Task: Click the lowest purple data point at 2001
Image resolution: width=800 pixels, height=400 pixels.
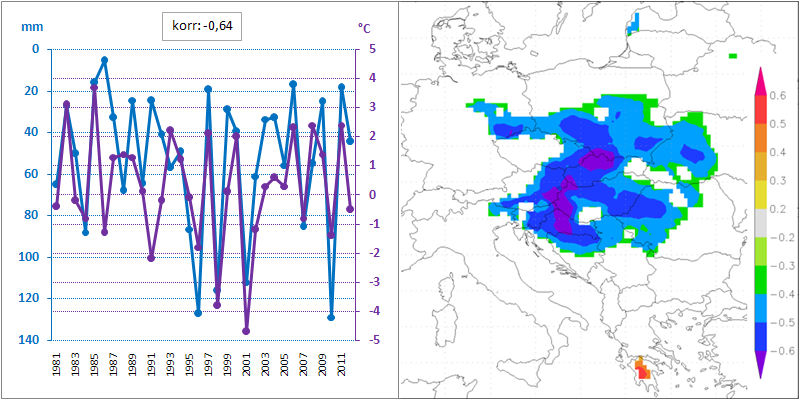Action: (246, 331)
